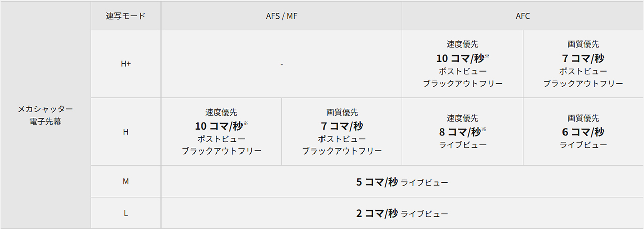Select the M mode row label
This screenshot has width=644, height=229.
126,181
